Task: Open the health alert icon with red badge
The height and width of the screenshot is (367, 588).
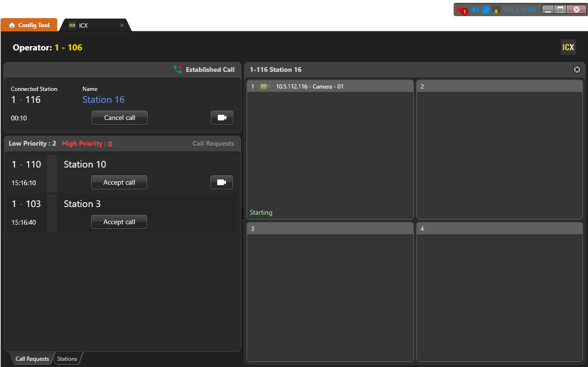Action: click(461, 10)
